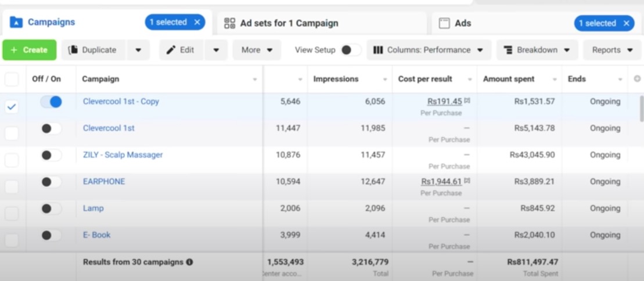This screenshot has height=281, width=644.
Task: Clear the Campaigns 1 selected filter X
Action: click(197, 22)
